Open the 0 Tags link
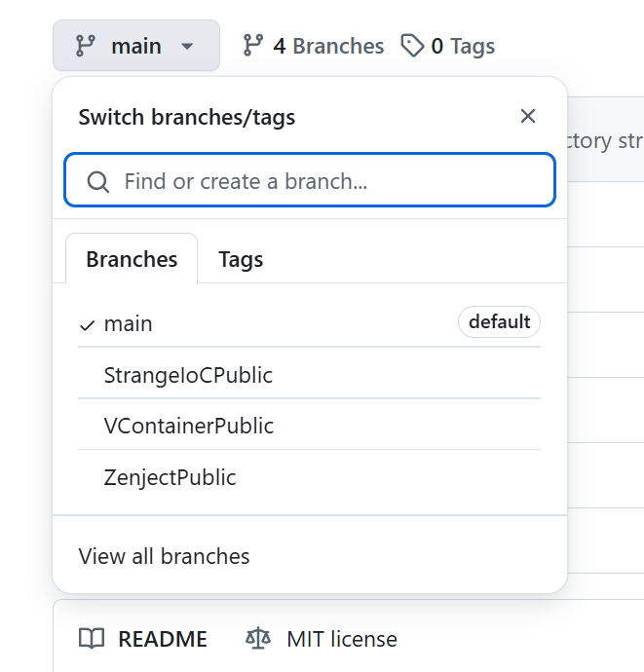The height and width of the screenshot is (672, 644). (x=448, y=46)
